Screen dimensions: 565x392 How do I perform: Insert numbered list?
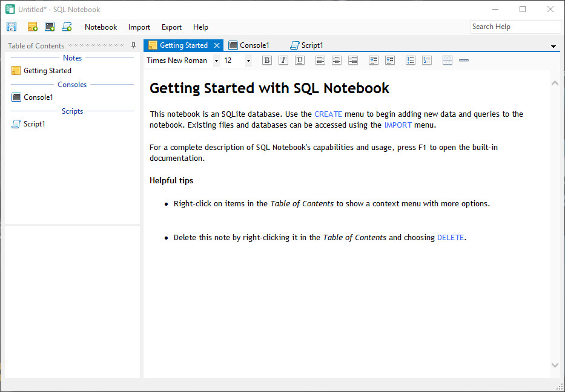point(427,60)
